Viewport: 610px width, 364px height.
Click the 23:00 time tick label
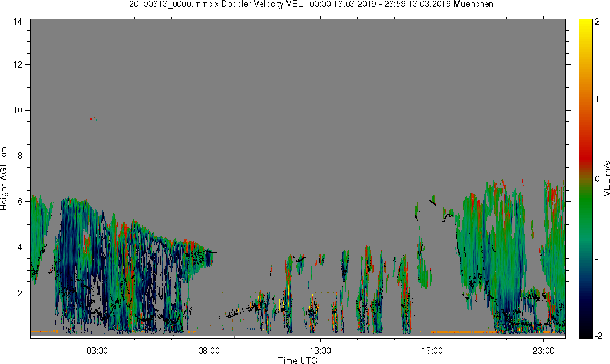pos(543,351)
